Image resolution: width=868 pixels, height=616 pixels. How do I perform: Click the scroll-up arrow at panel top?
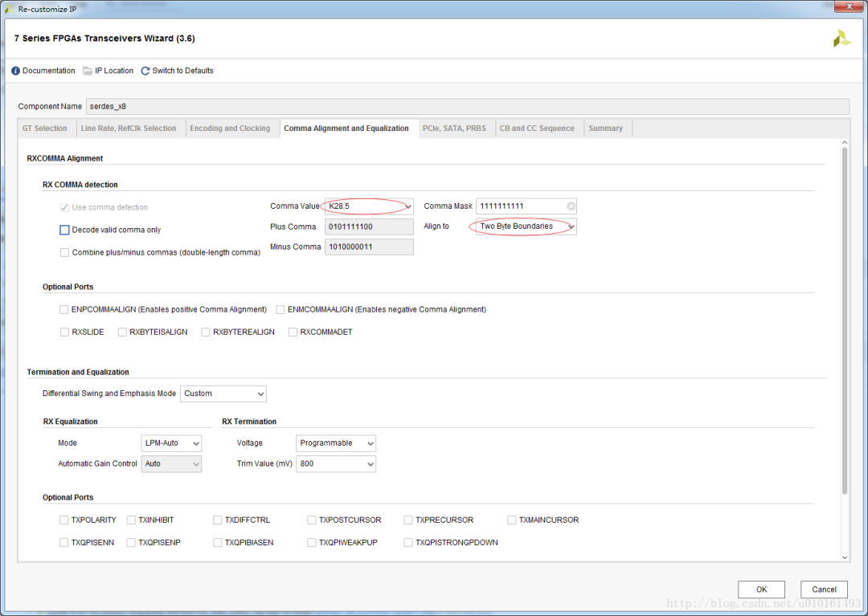845,143
